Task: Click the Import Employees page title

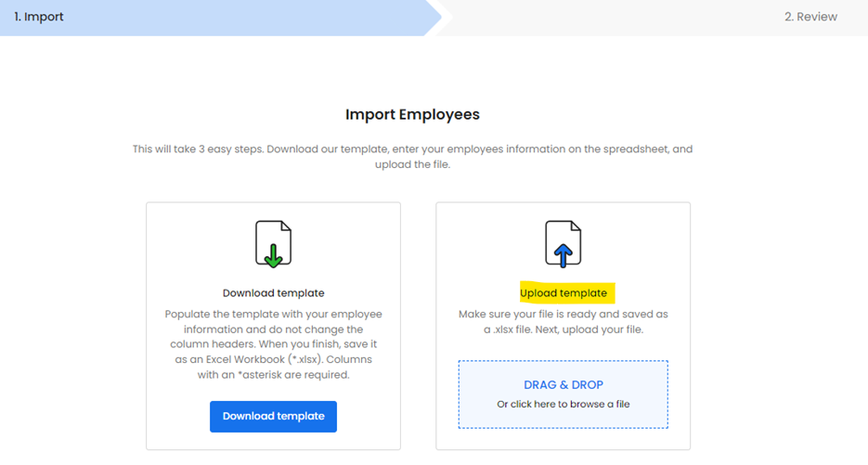Action: [412, 115]
